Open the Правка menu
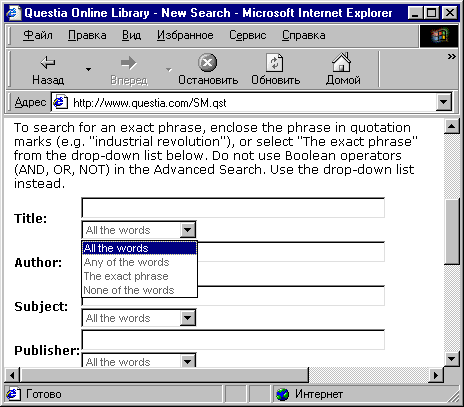464x407 pixels. (x=87, y=35)
